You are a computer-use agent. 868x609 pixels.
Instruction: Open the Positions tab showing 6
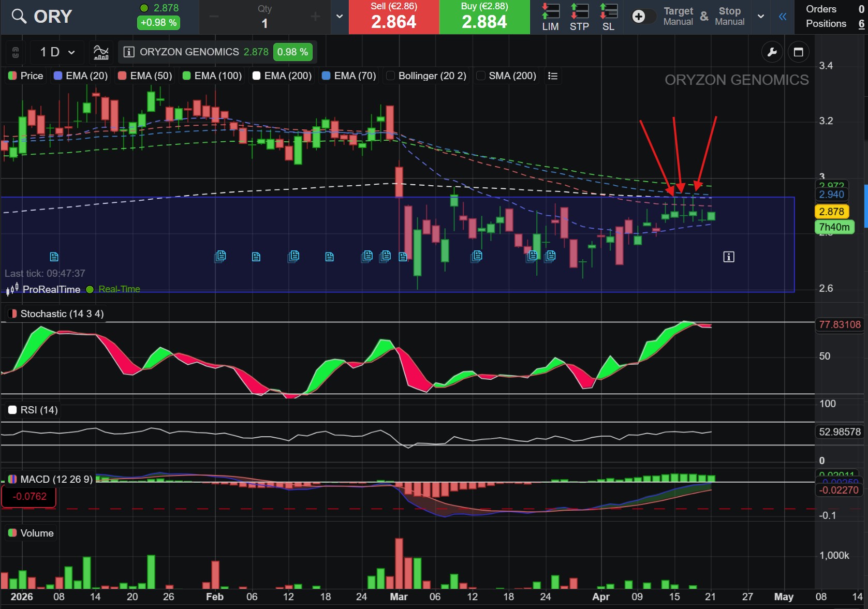[834, 24]
